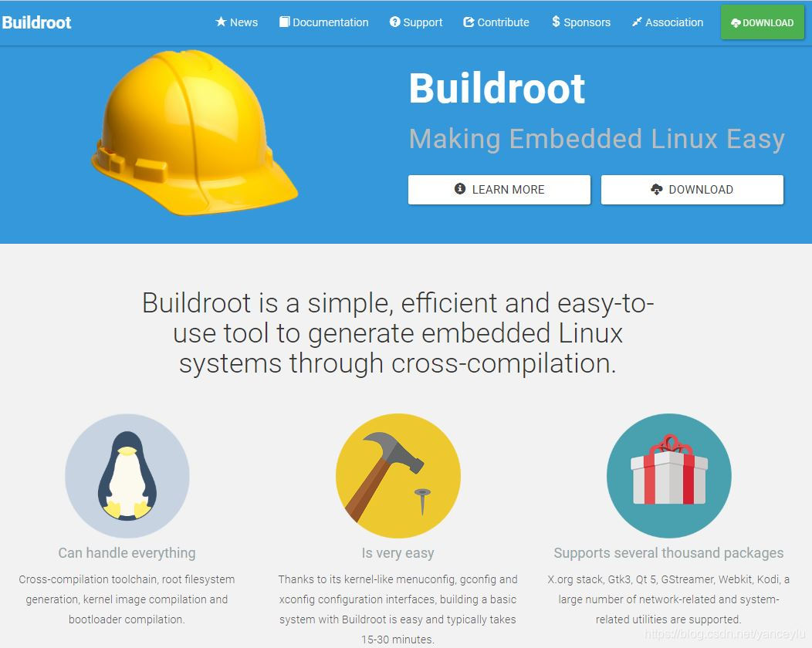Image resolution: width=812 pixels, height=648 pixels.
Task: Click the Can handle everything heading
Action: (127, 553)
